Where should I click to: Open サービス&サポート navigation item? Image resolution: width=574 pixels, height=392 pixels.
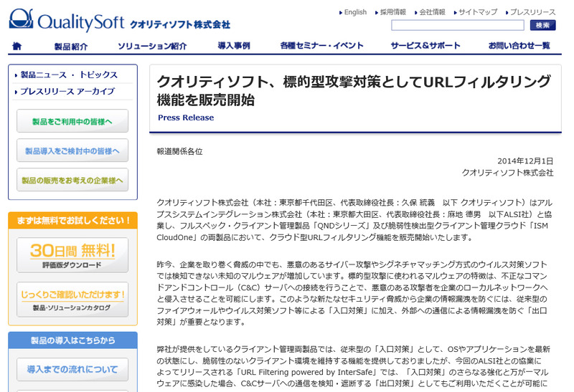(425, 46)
